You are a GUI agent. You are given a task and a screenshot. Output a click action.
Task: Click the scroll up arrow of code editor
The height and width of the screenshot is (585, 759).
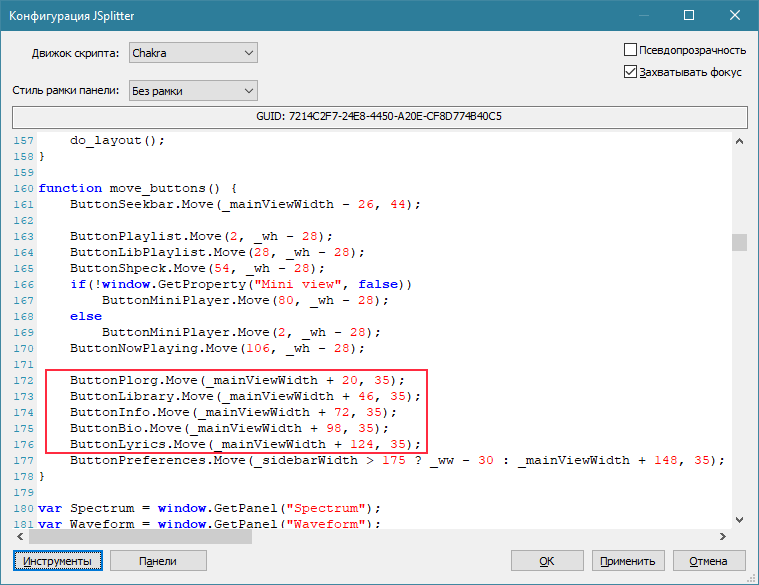click(739, 142)
